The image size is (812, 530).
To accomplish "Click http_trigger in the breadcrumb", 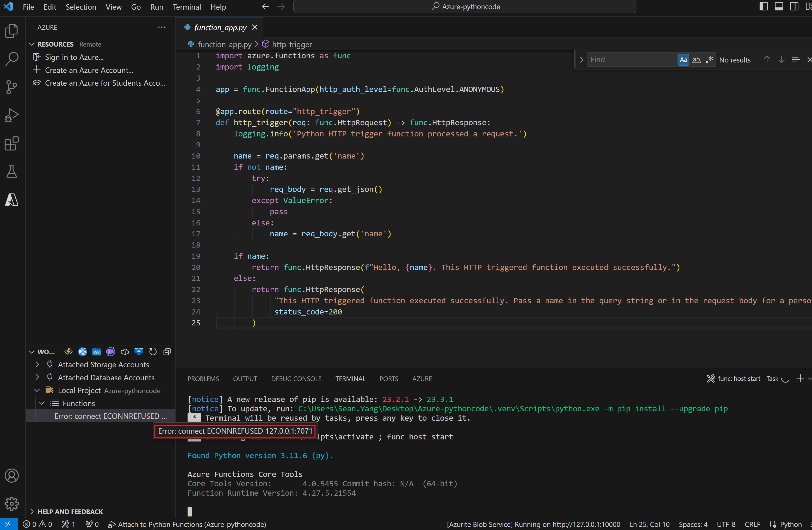I will [x=292, y=44].
